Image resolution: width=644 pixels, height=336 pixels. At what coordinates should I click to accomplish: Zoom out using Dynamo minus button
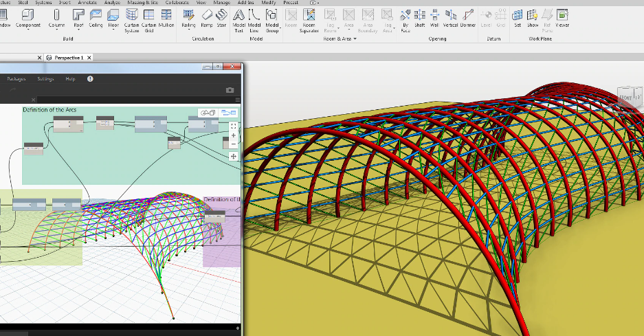[233, 144]
